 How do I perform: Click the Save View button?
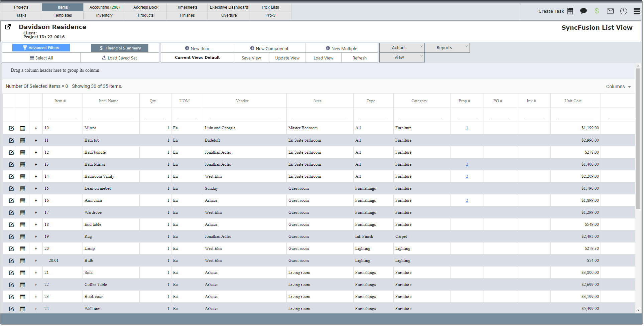pyautogui.click(x=251, y=58)
